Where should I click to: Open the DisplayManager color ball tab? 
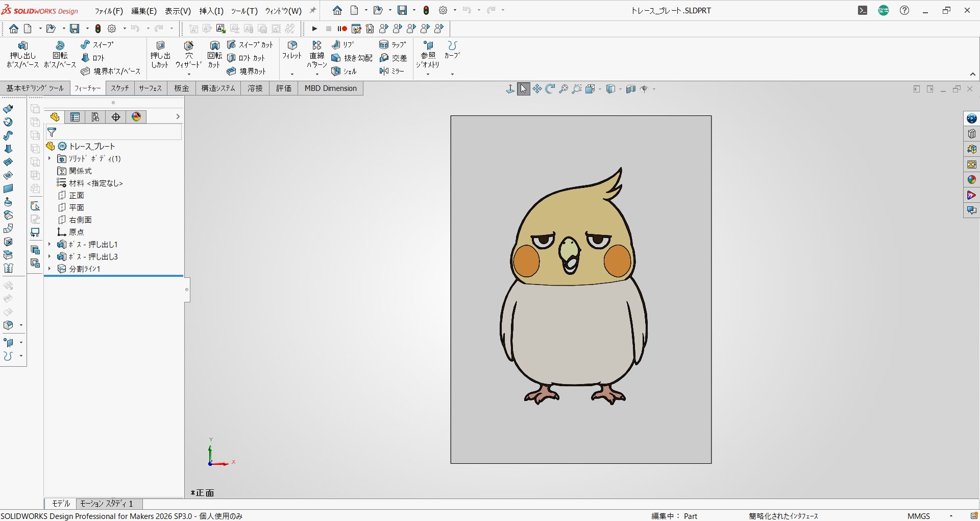[136, 117]
